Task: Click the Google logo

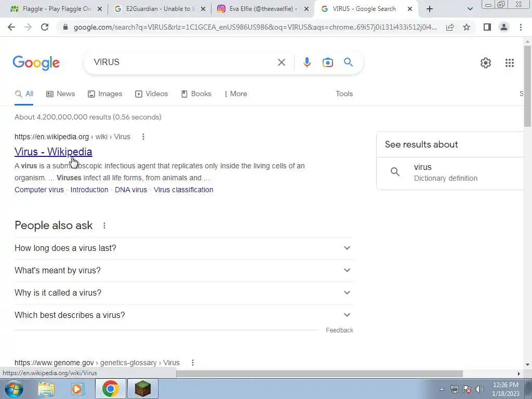Action: point(36,63)
